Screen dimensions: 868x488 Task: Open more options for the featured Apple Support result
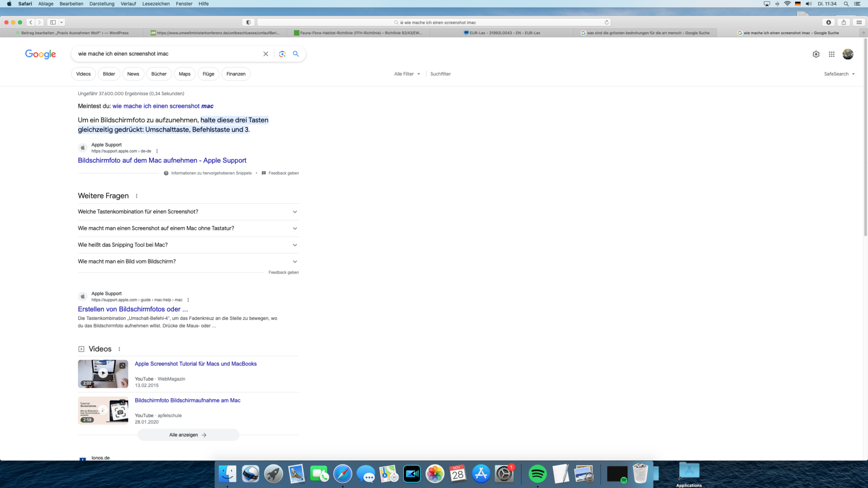coord(157,151)
